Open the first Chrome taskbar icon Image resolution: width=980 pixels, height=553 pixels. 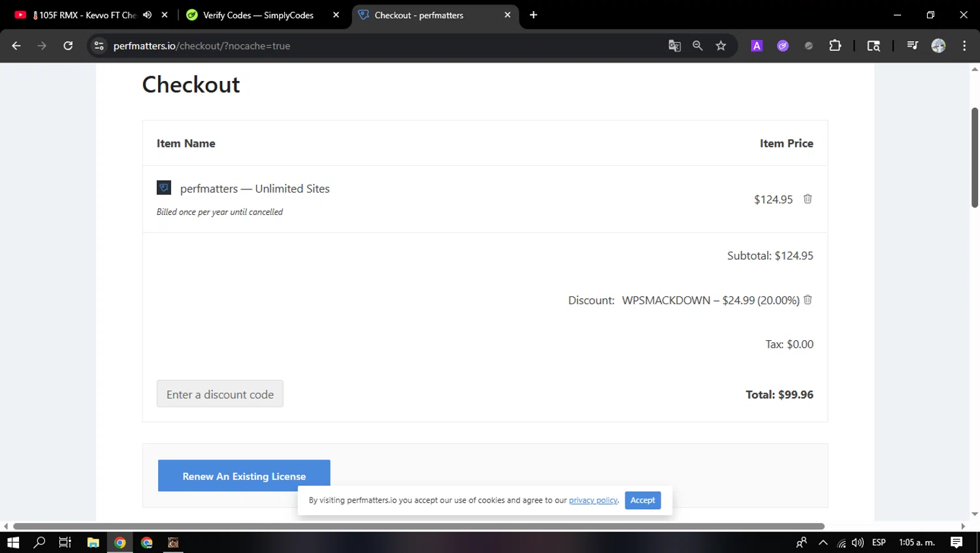click(x=120, y=543)
